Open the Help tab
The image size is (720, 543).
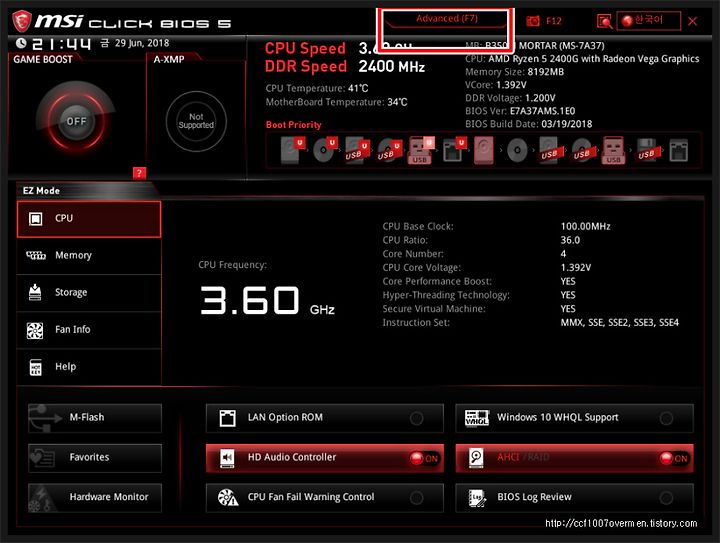pos(89,367)
